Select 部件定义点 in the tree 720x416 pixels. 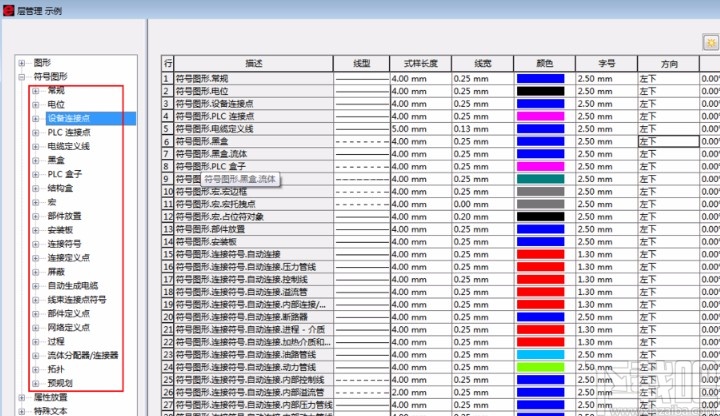point(69,314)
